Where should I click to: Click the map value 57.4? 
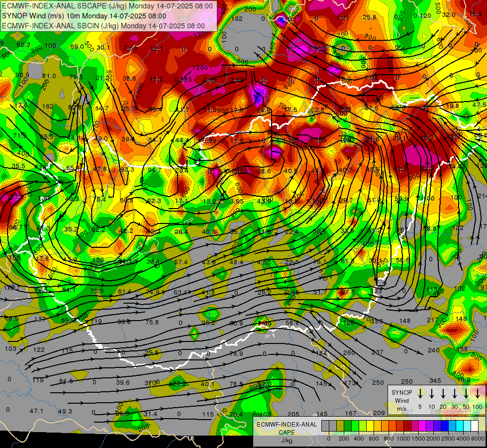click(x=181, y=262)
